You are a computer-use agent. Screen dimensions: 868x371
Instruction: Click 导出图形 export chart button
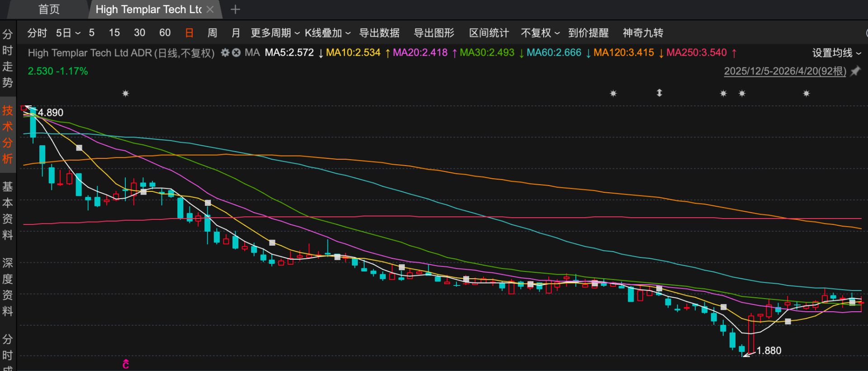[x=434, y=33]
